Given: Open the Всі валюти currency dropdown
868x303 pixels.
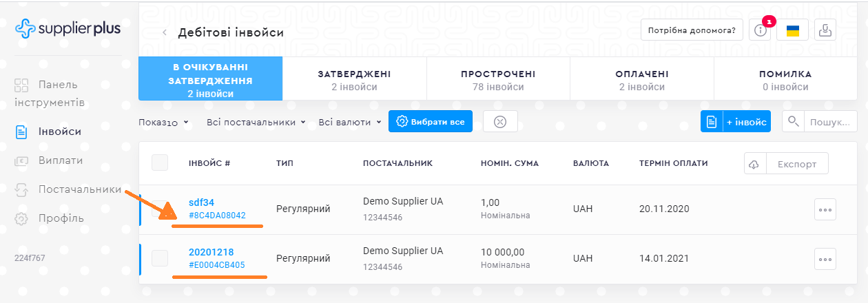Looking at the screenshot, I should tap(349, 123).
